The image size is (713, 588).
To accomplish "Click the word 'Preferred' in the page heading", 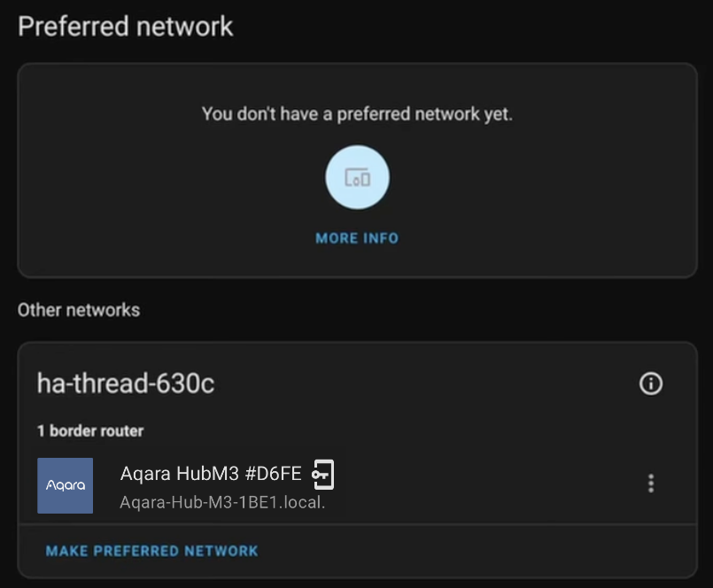I will point(74,26).
